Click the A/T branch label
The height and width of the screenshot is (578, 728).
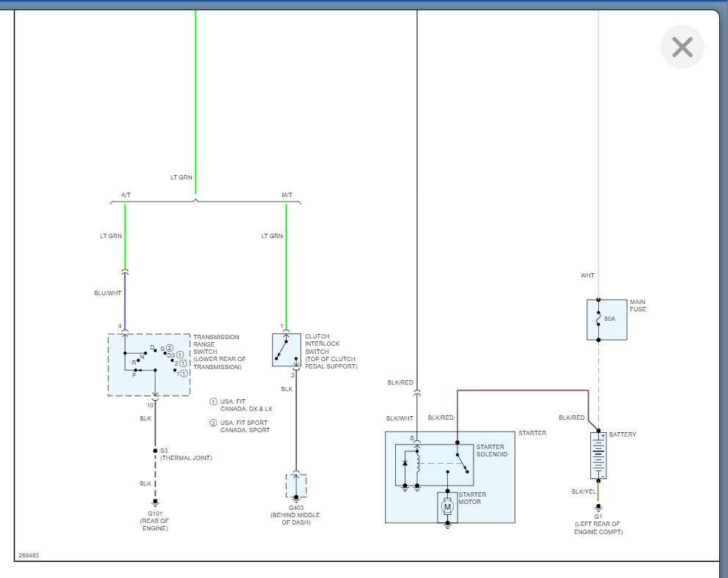126,195
